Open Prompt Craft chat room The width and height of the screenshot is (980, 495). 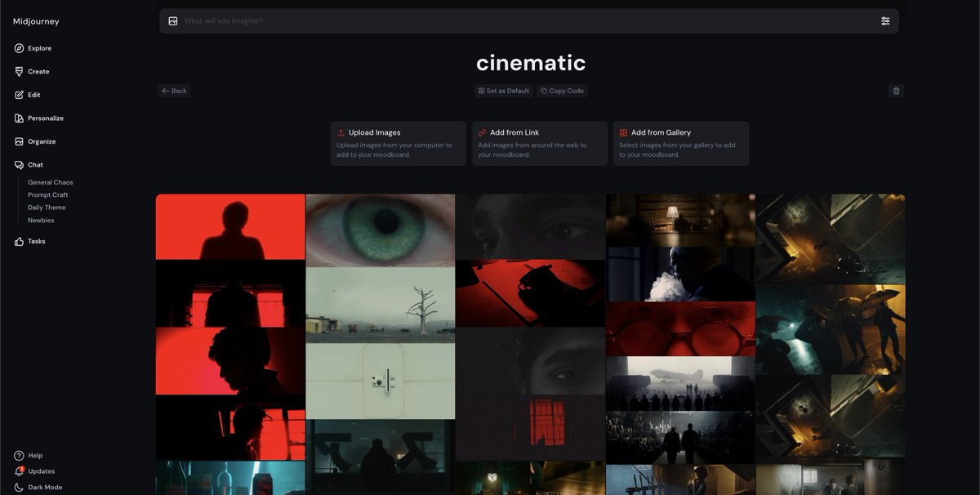pyautogui.click(x=48, y=195)
